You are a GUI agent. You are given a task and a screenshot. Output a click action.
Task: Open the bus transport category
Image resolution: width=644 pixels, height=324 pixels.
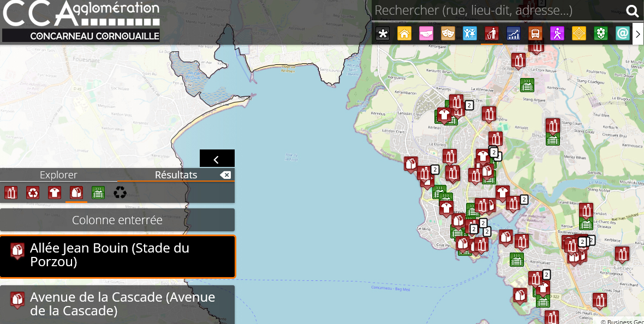(535, 34)
